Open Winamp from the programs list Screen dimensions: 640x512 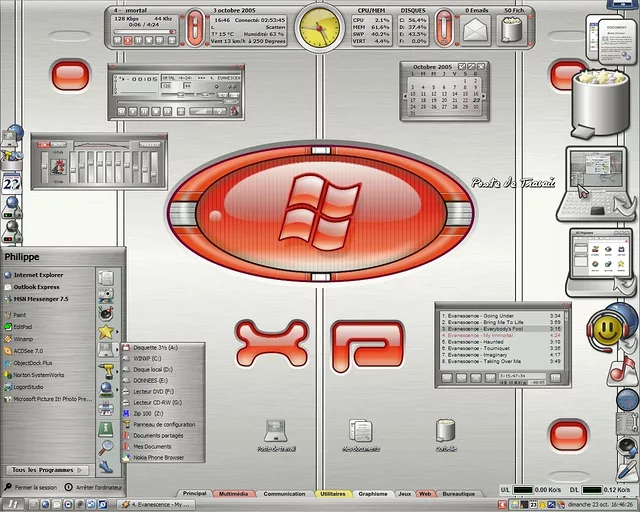25,338
